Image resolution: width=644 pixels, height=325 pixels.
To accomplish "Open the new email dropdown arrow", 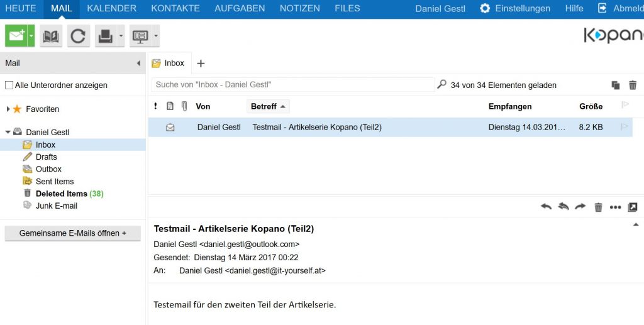I will click(x=31, y=36).
